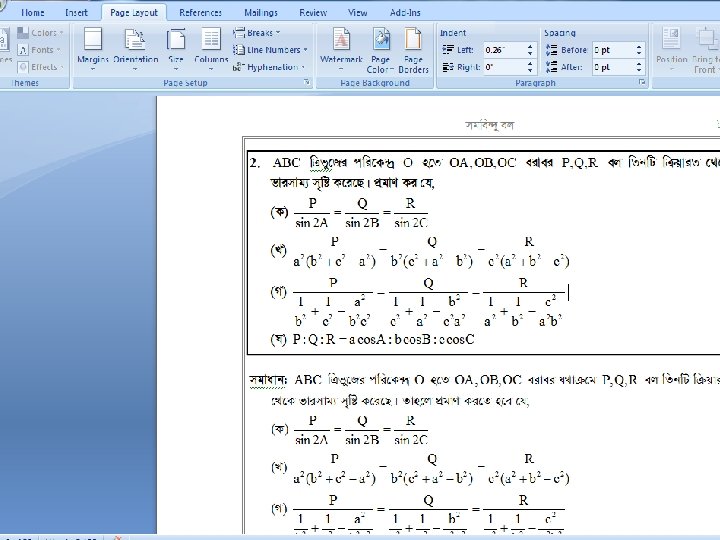Click the Indent Right icon

(448, 67)
